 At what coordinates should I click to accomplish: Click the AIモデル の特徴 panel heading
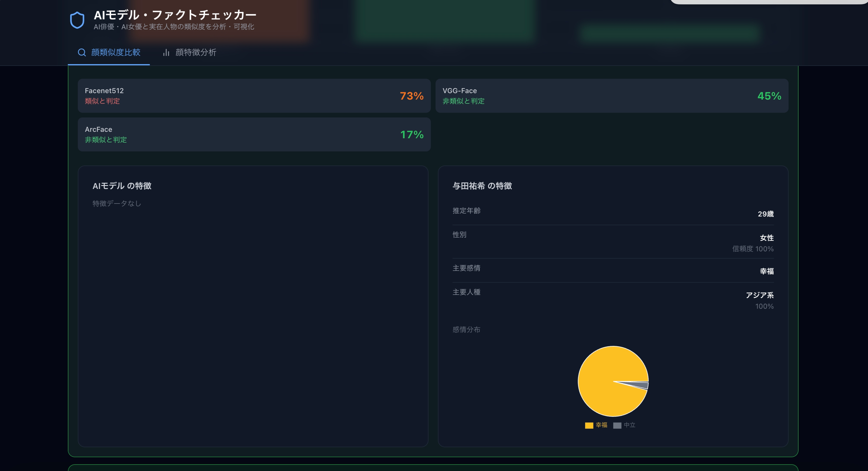pos(122,186)
